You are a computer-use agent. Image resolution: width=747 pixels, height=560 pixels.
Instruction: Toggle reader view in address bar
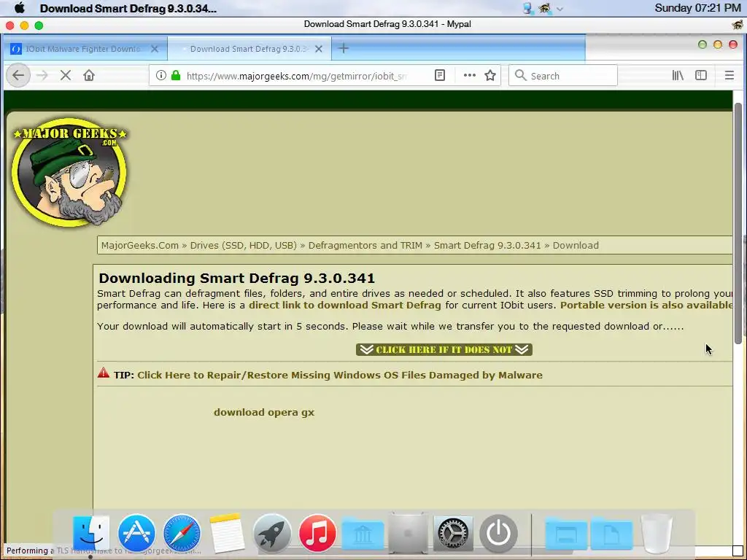tap(440, 75)
